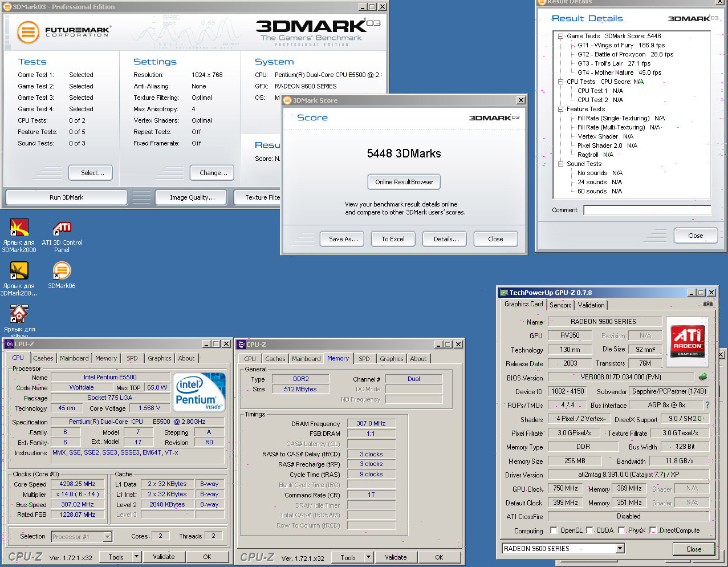Switch to the Sensors tab in GPU-Z
Image resolution: width=728 pixels, height=567 pixels.
coord(560,305)
